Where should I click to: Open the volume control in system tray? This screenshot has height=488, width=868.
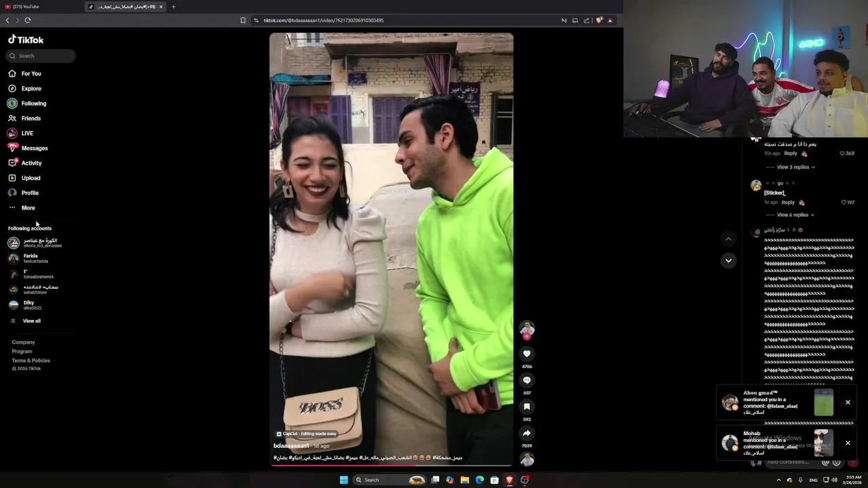(x=834, y=480)
